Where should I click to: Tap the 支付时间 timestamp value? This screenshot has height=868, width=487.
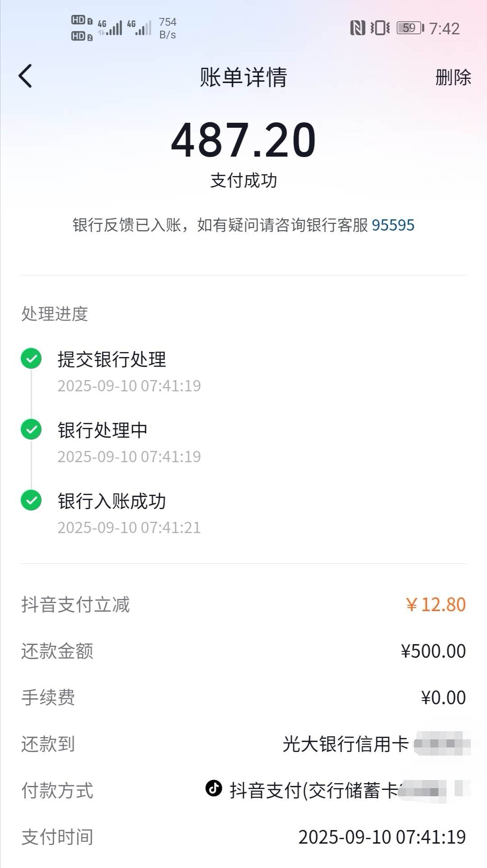click(382, 837)
